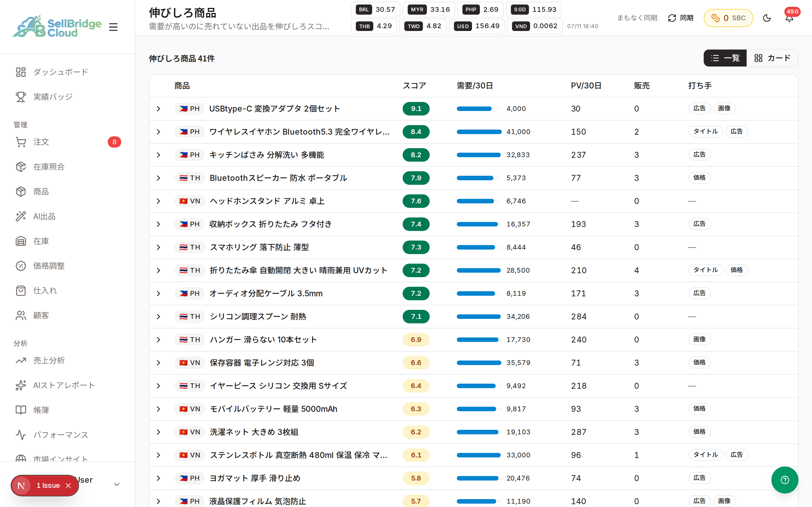The width and height of the screenshot is (812, 507).
Task: Open 売上分析 in the sidebar
Action: [x=67, y=361]
